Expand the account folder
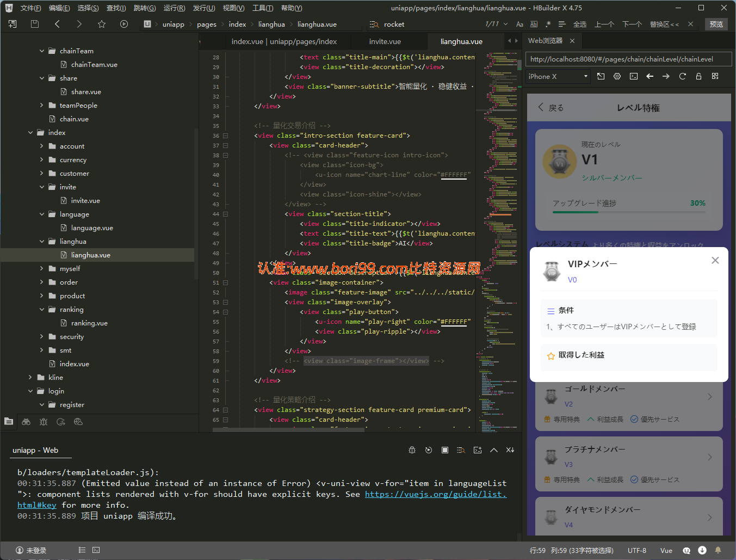This screenshot has width=736, height=560. (x=42, y=146)
